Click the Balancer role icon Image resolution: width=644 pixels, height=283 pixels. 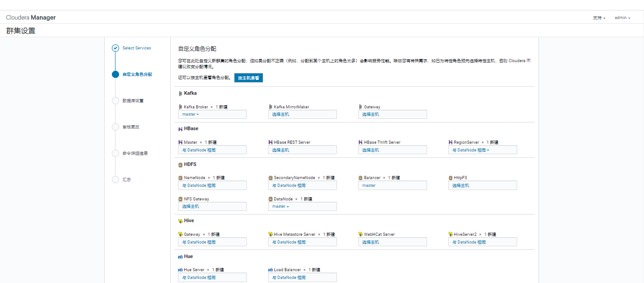click(x=360, y=178)
